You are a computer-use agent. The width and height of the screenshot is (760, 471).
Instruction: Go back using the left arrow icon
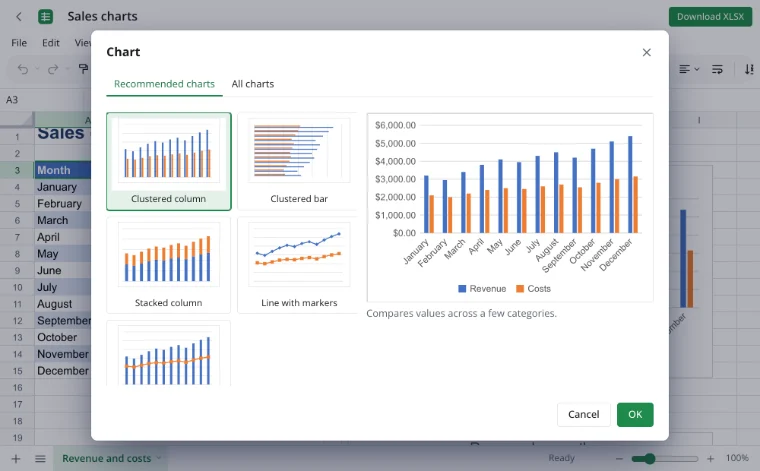coord(19,16)
